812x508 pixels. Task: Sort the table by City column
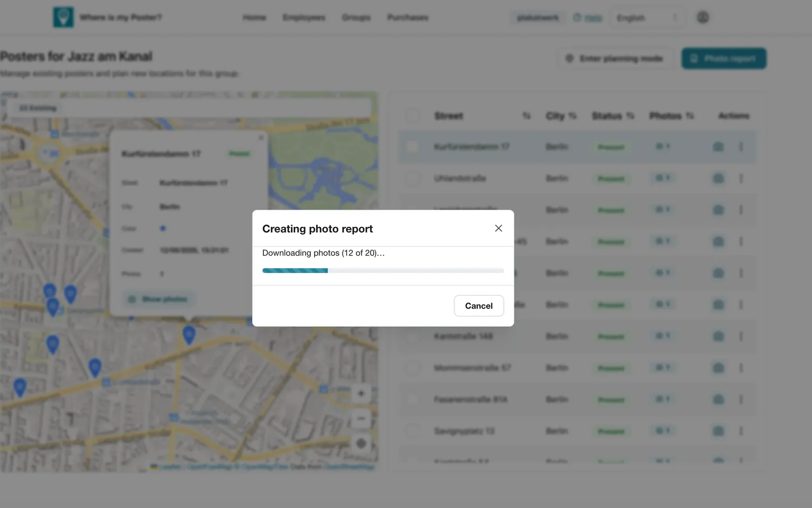point(572,116)
